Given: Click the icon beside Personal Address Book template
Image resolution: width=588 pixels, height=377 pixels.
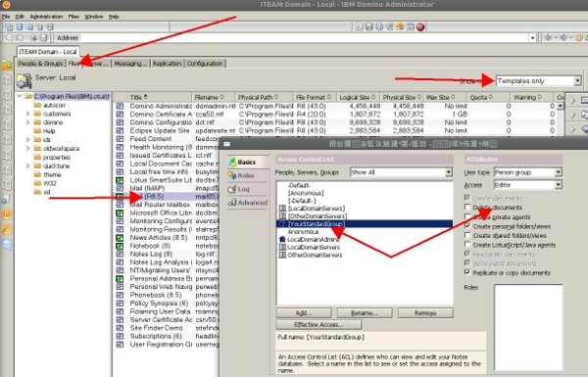Looking at the screenshot, I should [x=120, y=278].
